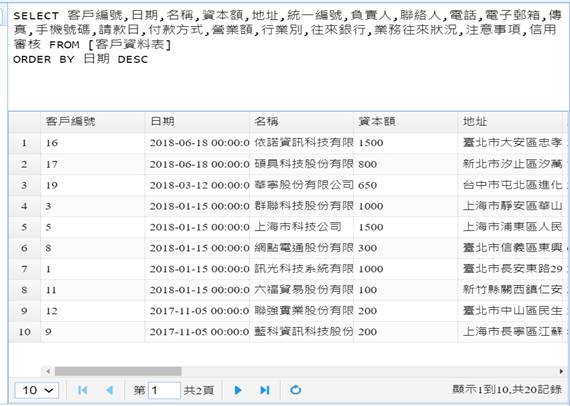Sort by the 地址 column header
Screen dimensions: 570x406
click(x=510, y=121)
